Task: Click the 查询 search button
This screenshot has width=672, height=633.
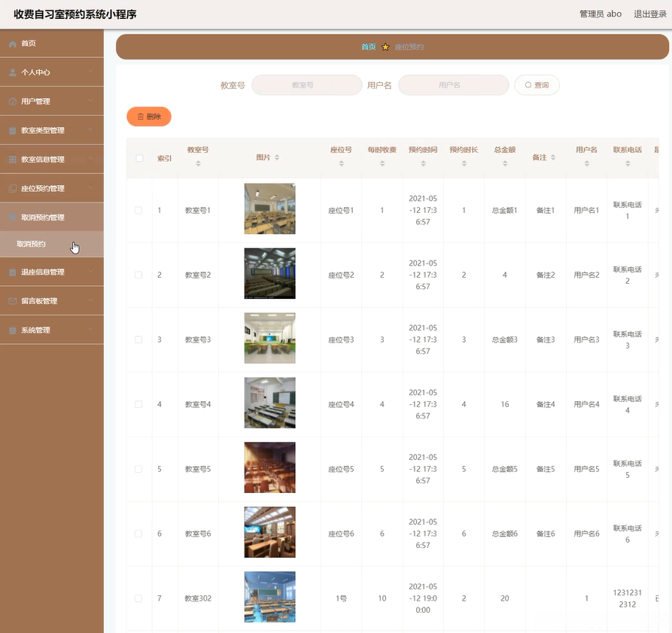Action: 537,85
